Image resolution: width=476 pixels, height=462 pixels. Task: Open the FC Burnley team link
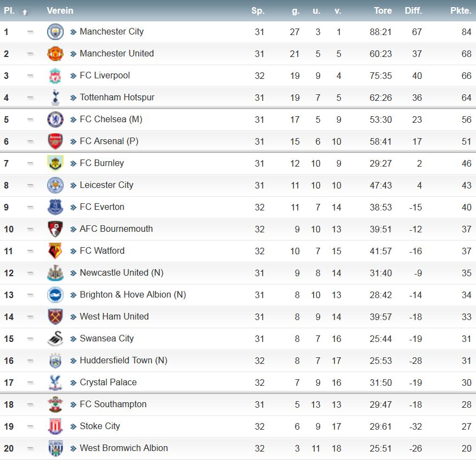click(101, 163)
